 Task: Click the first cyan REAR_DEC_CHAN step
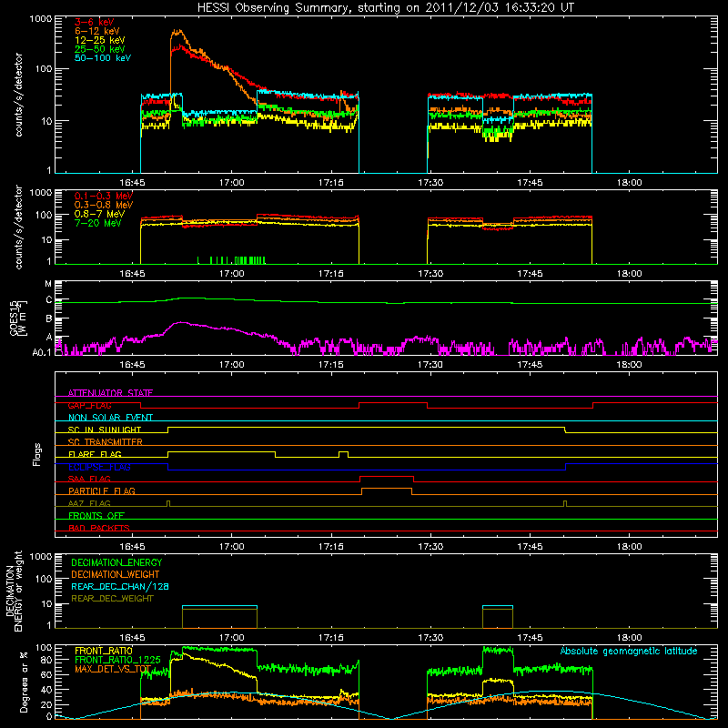click(x=219, y=606)
